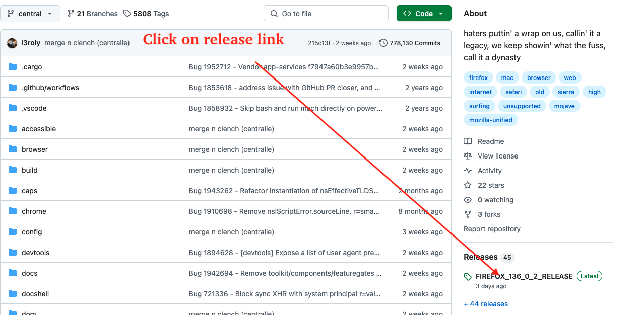Open the build folder
The height and width of the screenshot is (315, 644).
(x=30, y=170)
